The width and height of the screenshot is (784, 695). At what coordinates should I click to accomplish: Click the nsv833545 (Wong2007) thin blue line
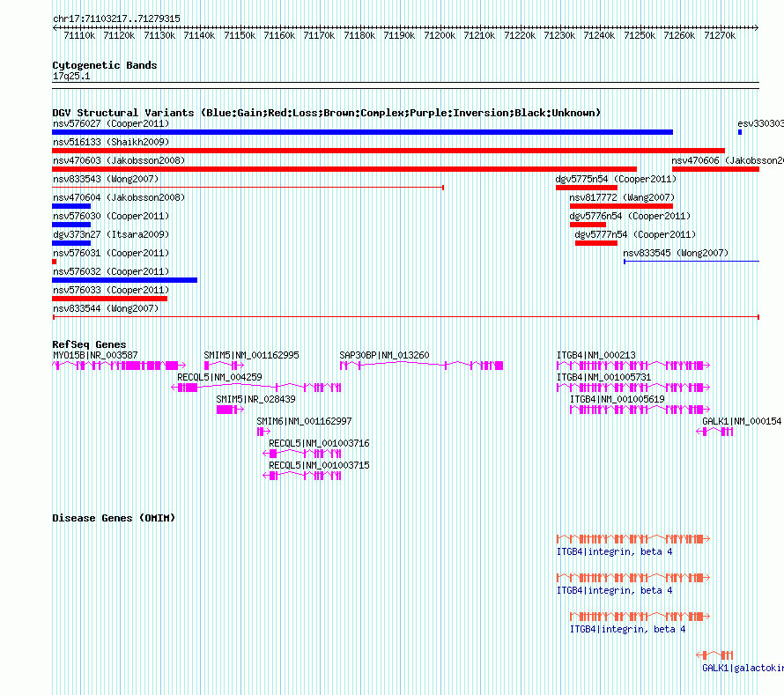[x=692, y=262]
